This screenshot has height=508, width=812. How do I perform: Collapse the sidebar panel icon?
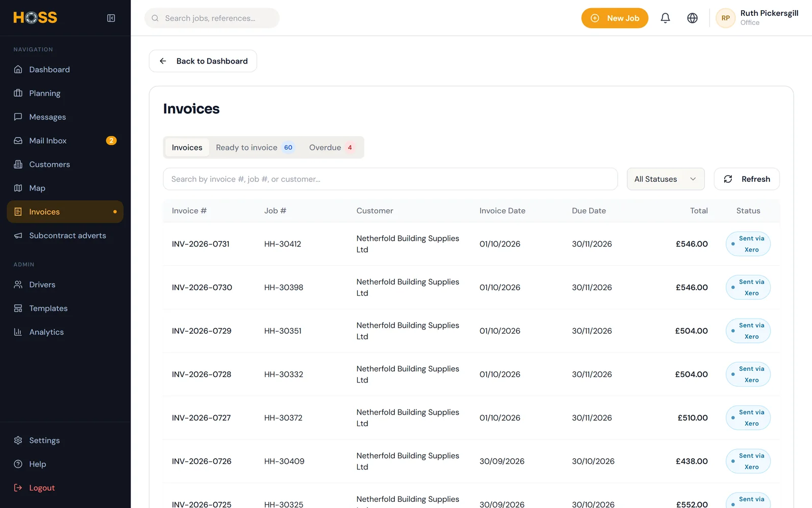[111, 18]
